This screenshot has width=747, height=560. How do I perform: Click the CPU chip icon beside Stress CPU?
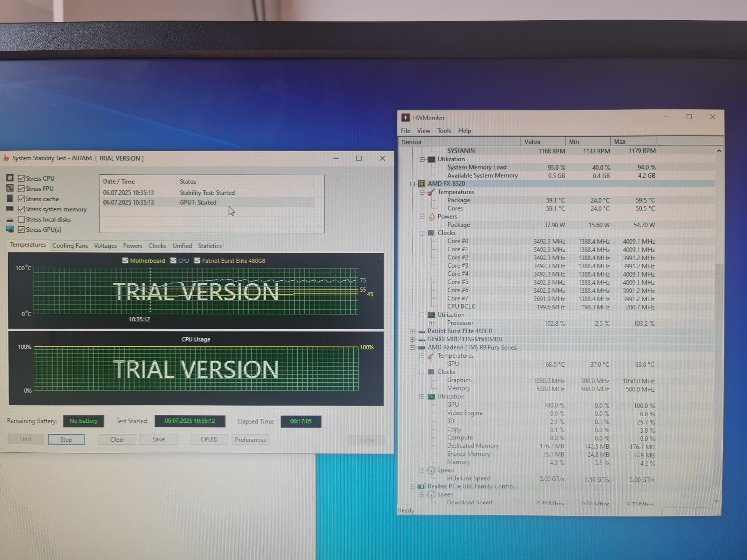pyautogui.click(x=10, y=178)
